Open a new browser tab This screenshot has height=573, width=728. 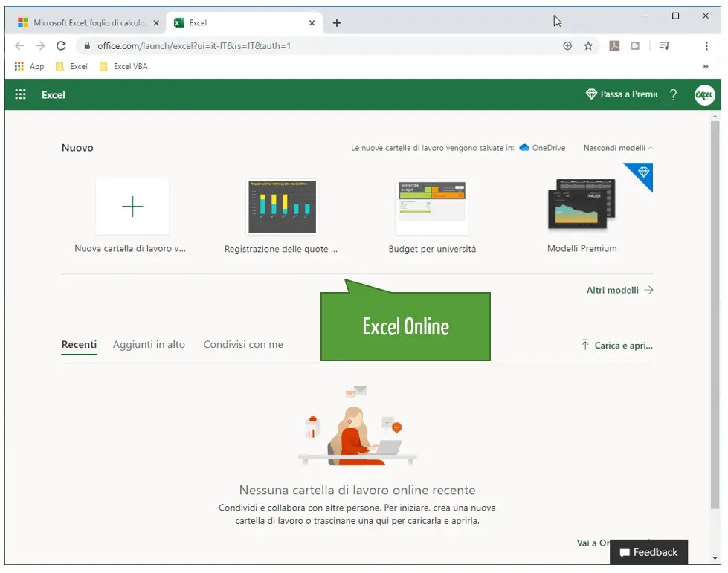point(337,23)
